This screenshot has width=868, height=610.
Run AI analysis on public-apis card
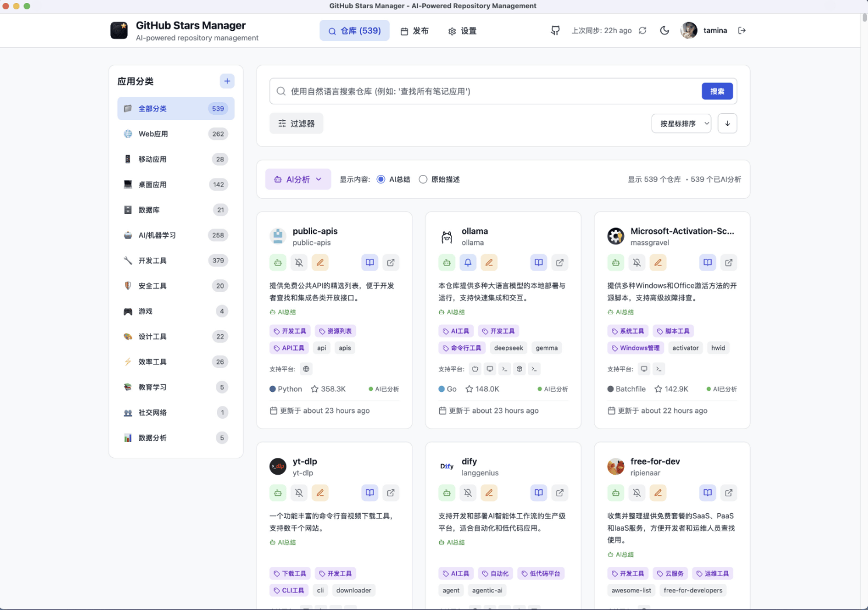coord(278,262)
